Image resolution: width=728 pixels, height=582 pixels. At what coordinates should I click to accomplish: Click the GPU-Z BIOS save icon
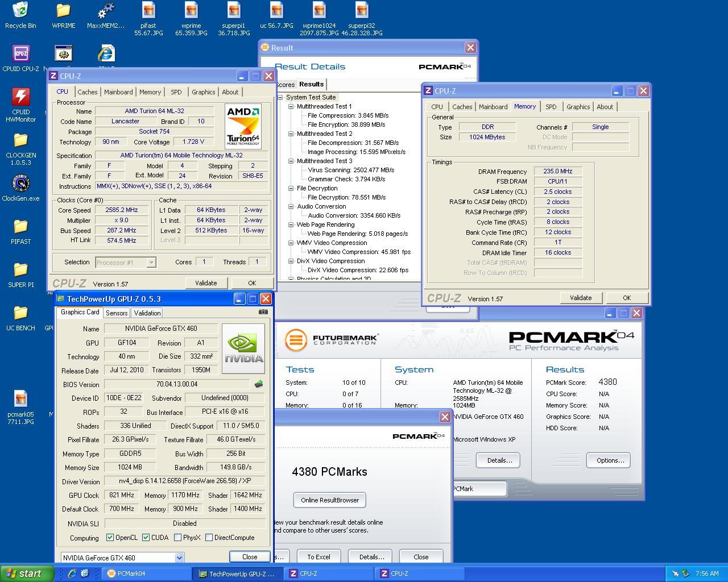pos(259,384)
